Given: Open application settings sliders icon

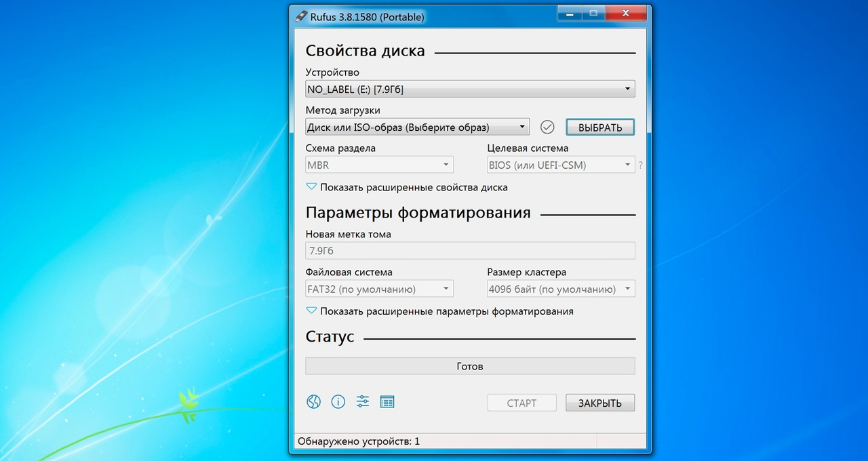Looking at the screenshot, I should coord(363,402).
